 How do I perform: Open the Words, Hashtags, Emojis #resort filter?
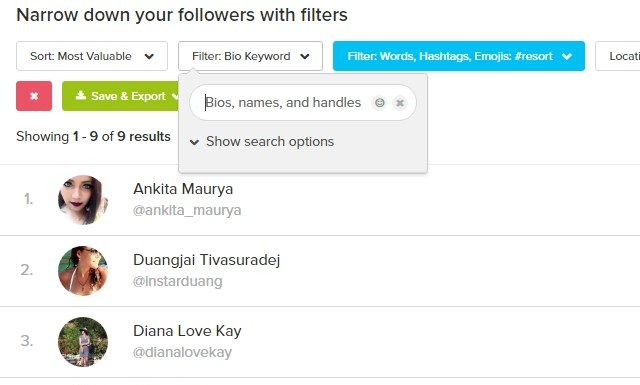(459, 56)
